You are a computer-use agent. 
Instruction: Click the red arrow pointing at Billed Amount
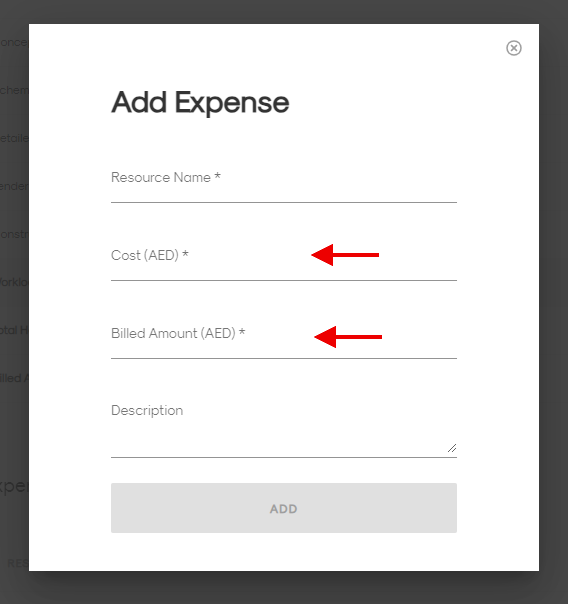348,337
